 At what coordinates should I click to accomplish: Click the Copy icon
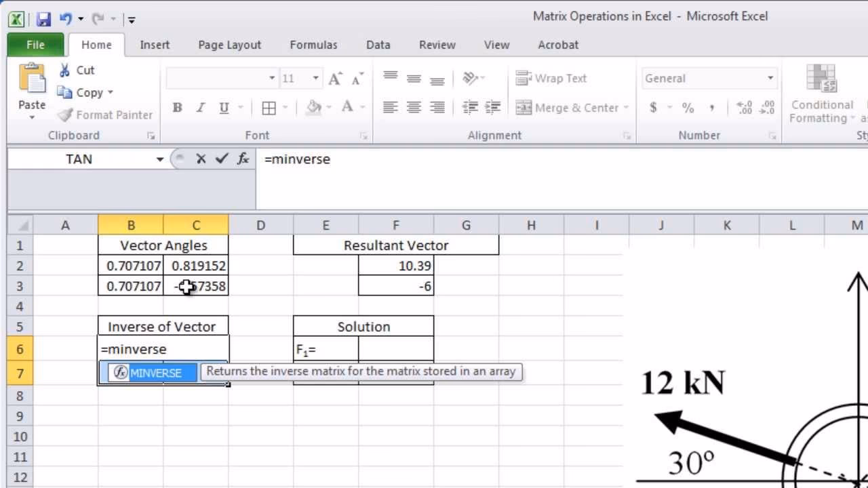point(66,92)
